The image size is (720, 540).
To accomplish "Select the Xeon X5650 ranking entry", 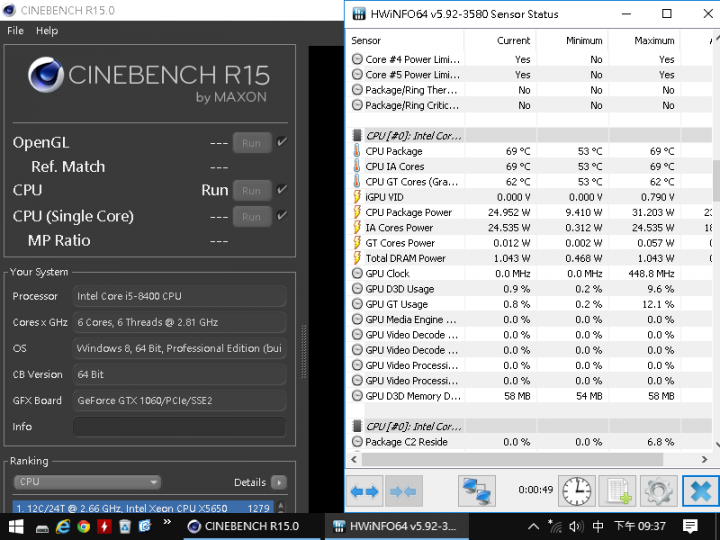I will tap(143, 508).
